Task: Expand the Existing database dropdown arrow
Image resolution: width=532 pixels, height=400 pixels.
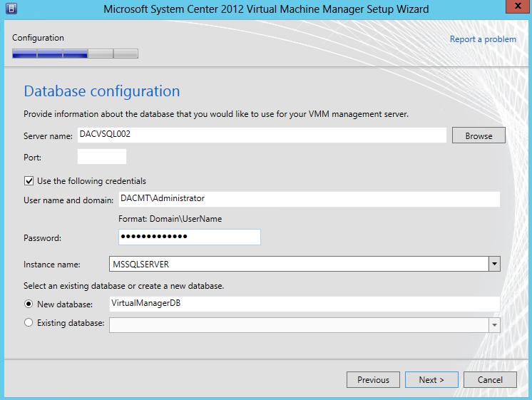Action: pyautogui.click(x=494, y=325)
